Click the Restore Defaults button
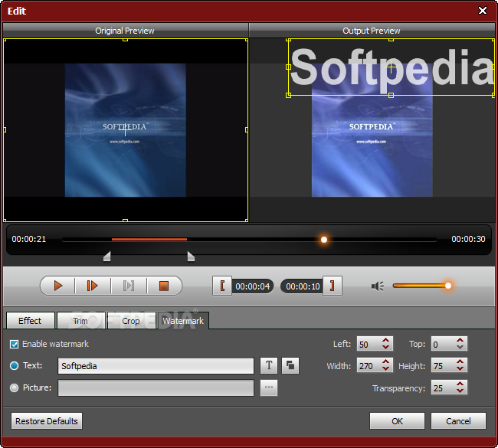498x448 pixels. click(47, 421)
